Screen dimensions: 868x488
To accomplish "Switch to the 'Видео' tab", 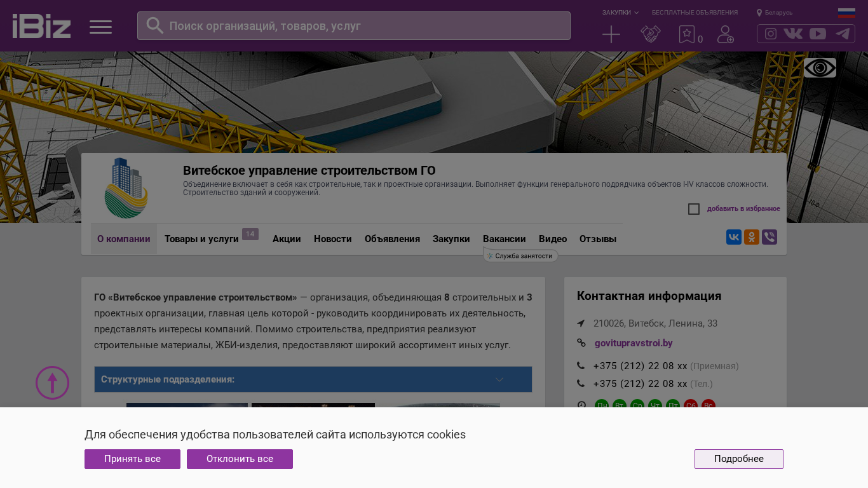I will click(x=553, y=239).
